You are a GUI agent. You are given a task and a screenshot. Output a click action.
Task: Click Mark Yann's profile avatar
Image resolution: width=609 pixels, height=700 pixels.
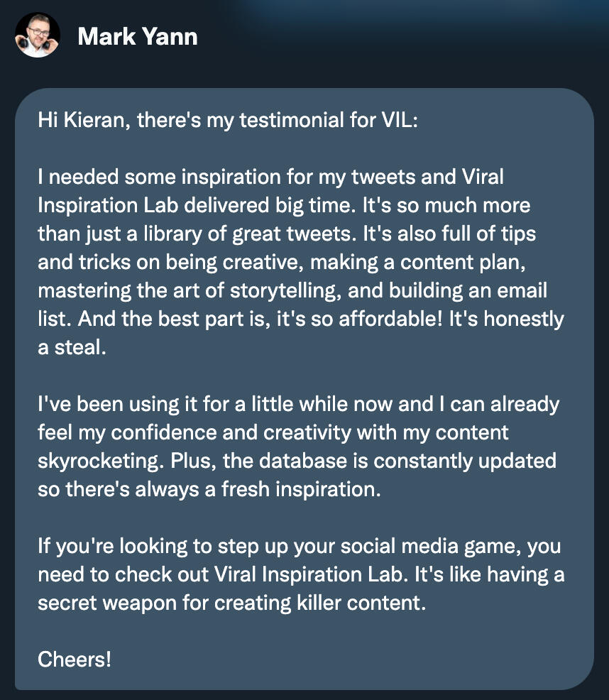[37, 35]
